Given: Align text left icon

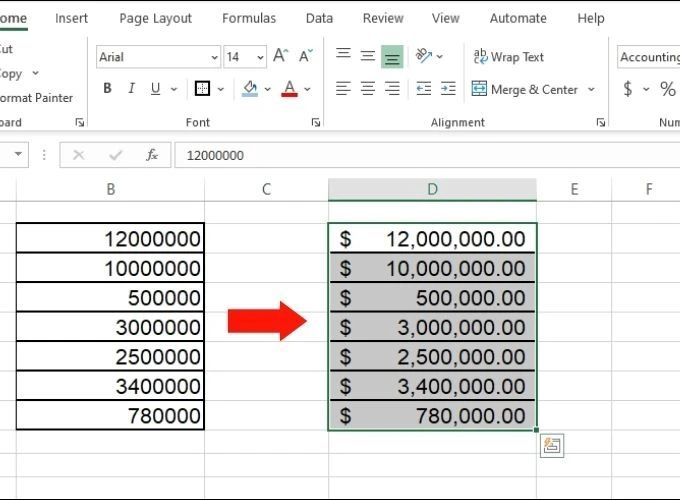Looking at the screenshot, I should [x=343, y=88].
